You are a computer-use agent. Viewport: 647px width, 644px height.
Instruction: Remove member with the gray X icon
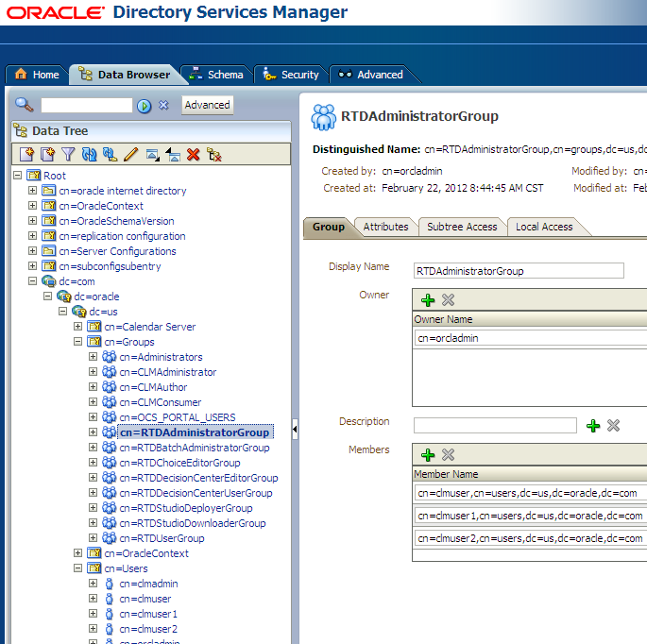(x=448, y=454)
